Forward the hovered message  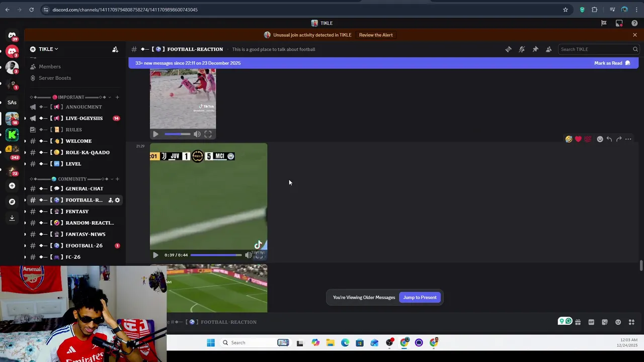click(619, 139)
